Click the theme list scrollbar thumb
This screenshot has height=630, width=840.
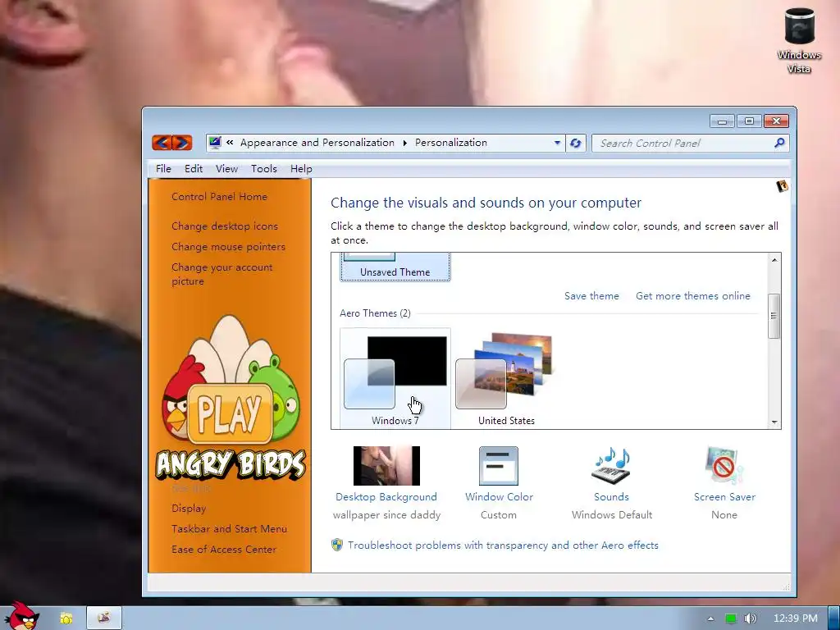pyautogui.click(x=774, y=316)
